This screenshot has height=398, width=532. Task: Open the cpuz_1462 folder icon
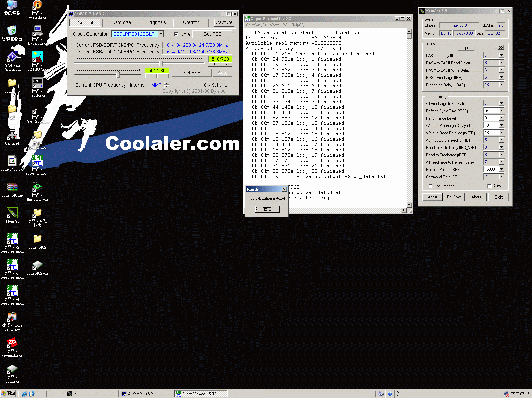[37, 241]
